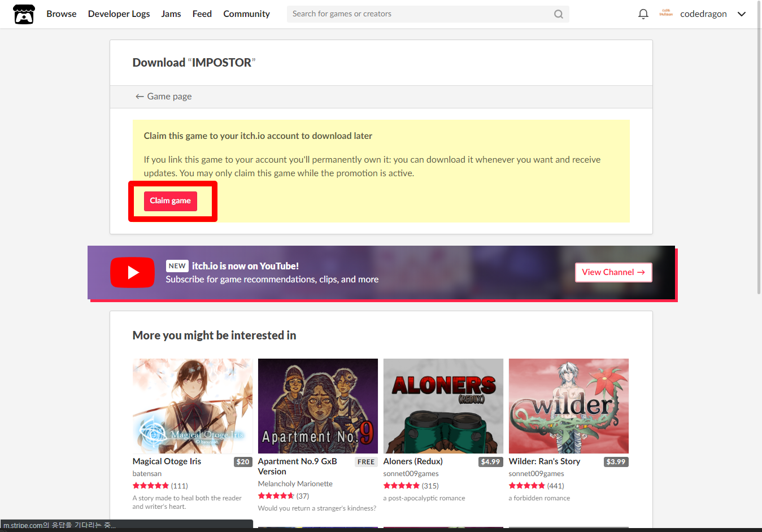Open the Community page

tap(246, 14)
